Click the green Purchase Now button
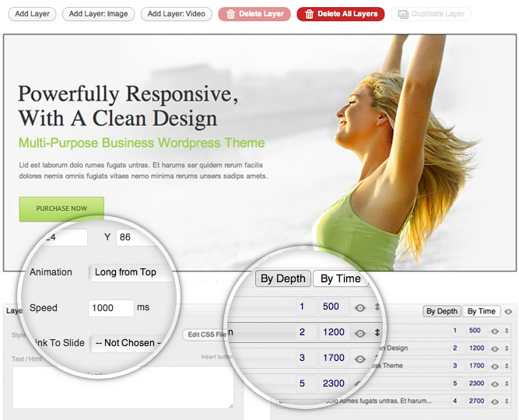 [61, 209]
